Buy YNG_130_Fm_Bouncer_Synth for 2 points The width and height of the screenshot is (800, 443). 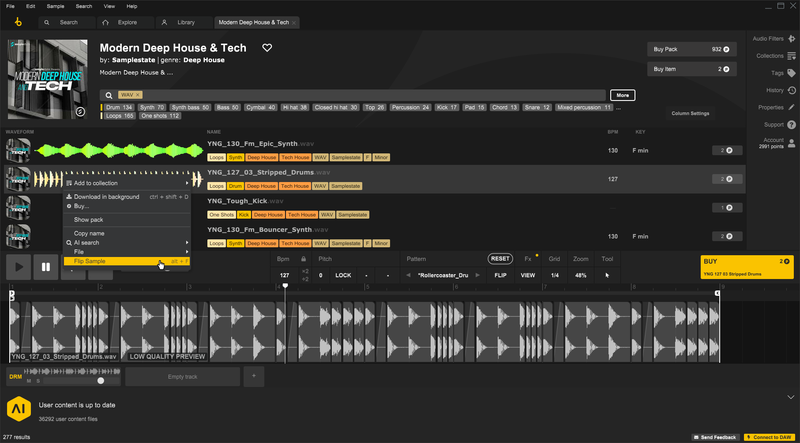pos(727,236)
